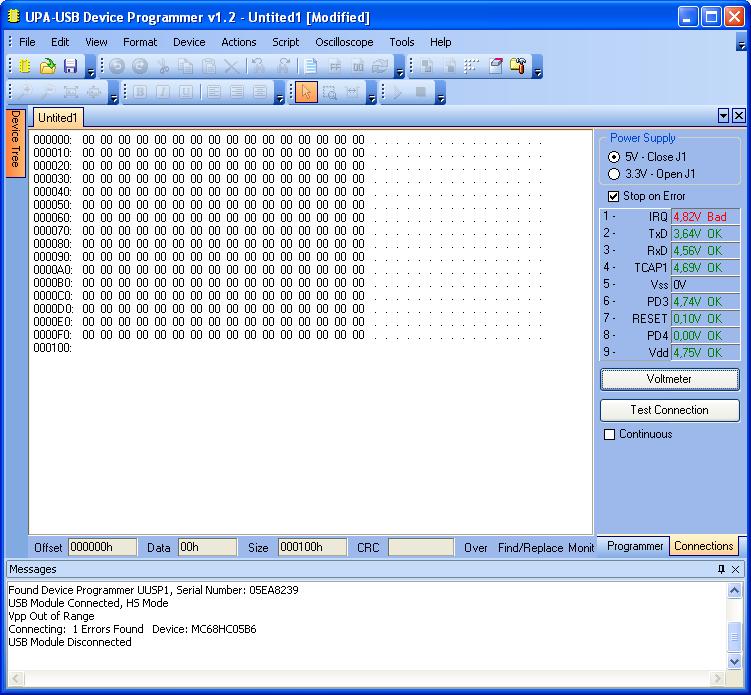Click the New file chip icon
751x695 pixels.
click(x=24, y=66)
